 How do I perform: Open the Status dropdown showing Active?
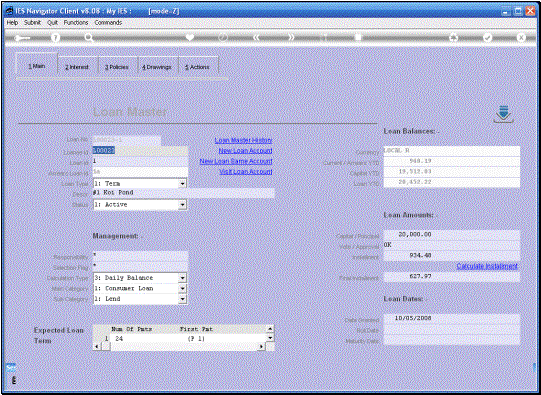[x=183, y=205]
